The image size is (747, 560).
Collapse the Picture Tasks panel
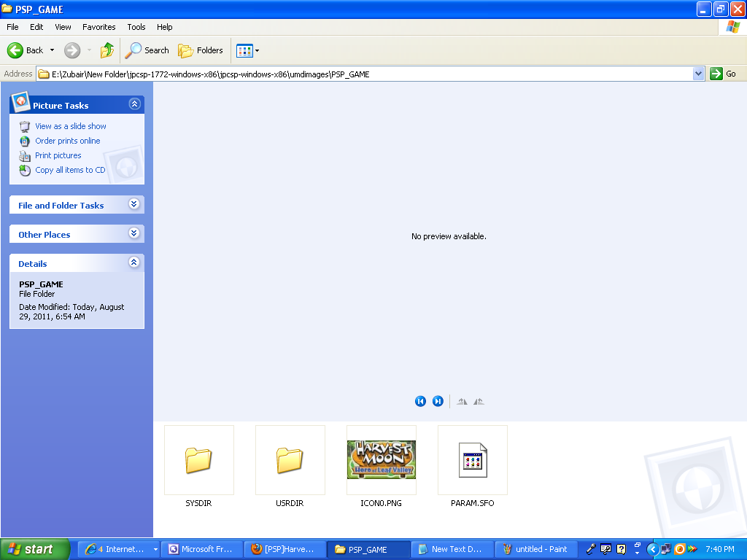134,104
